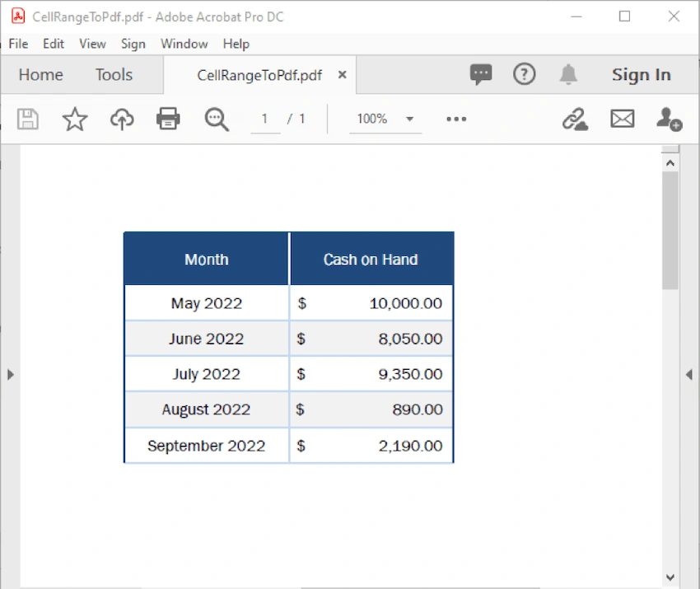Send file by email envelope icon
This screenshot has width=700, height=589.
(623, 119)
